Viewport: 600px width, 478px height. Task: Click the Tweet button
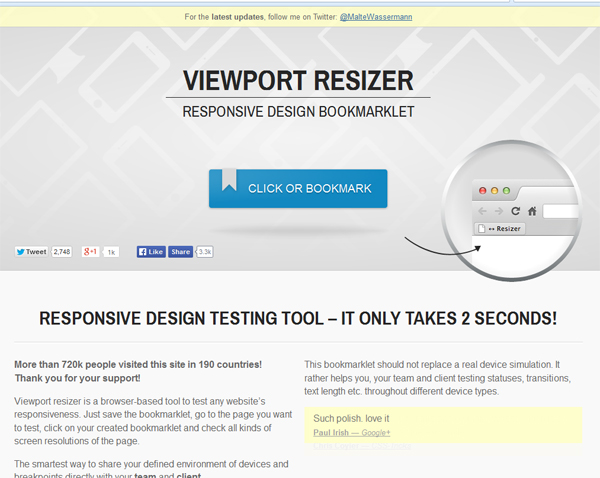coord(32,252)
